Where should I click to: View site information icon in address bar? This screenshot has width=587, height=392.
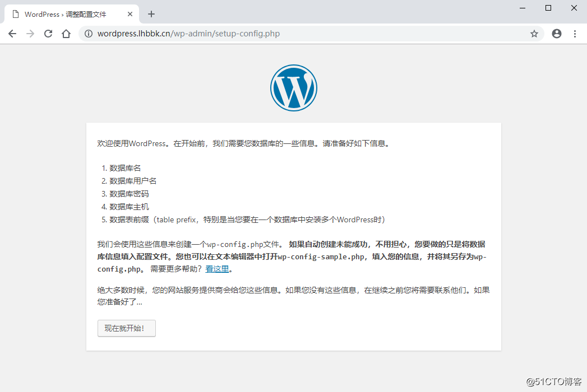(89, 34)
